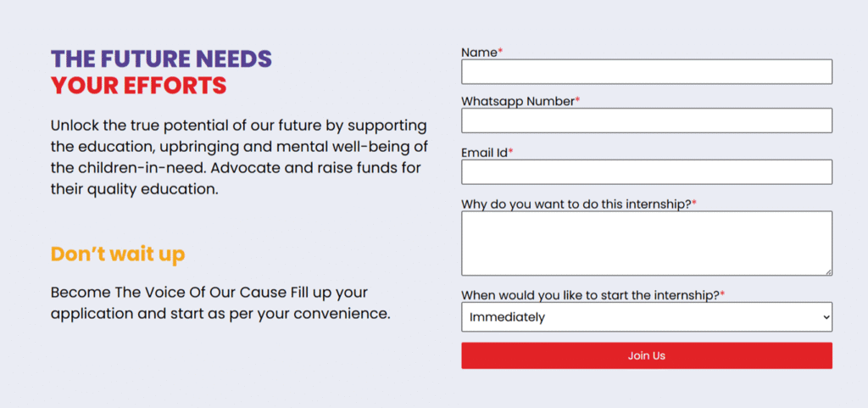Focus the Whatsapp Number text box
The image size is (868, 408).
[x=646, y=120]
